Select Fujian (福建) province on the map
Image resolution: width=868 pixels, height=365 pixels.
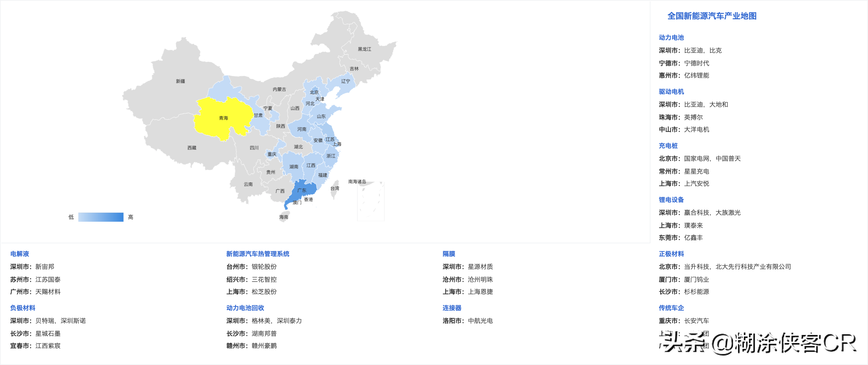[x=323, y=175]
